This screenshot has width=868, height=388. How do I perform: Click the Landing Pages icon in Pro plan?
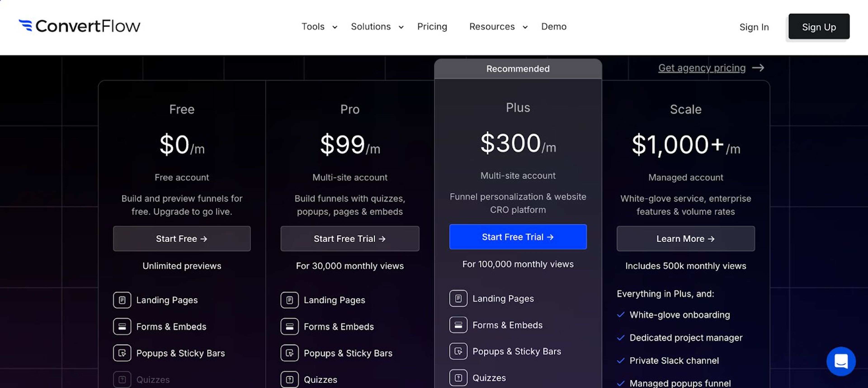[x=289, y=300]
